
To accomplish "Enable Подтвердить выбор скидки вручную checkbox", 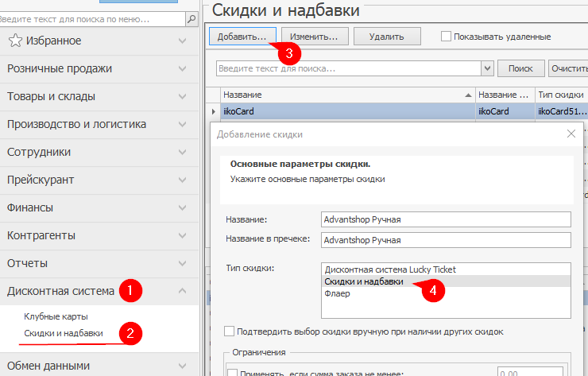I will coord(230,331).
